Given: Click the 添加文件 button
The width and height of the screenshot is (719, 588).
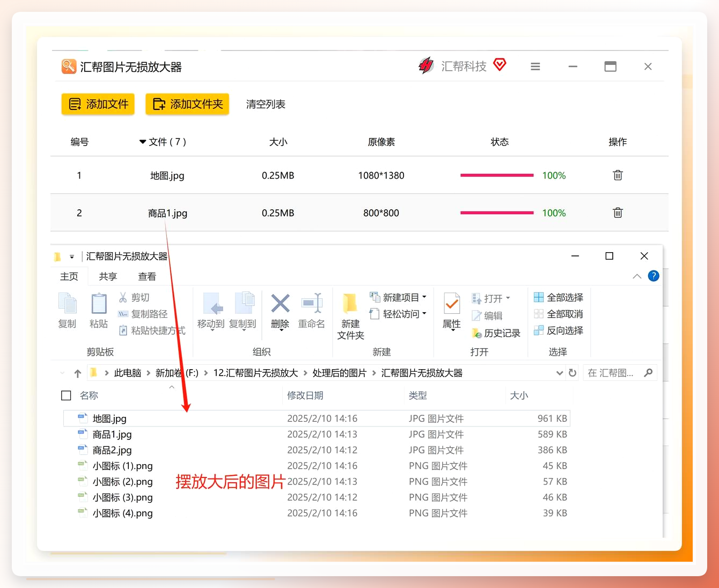Looking at the screenshot, I should click(x=98, y=104).
